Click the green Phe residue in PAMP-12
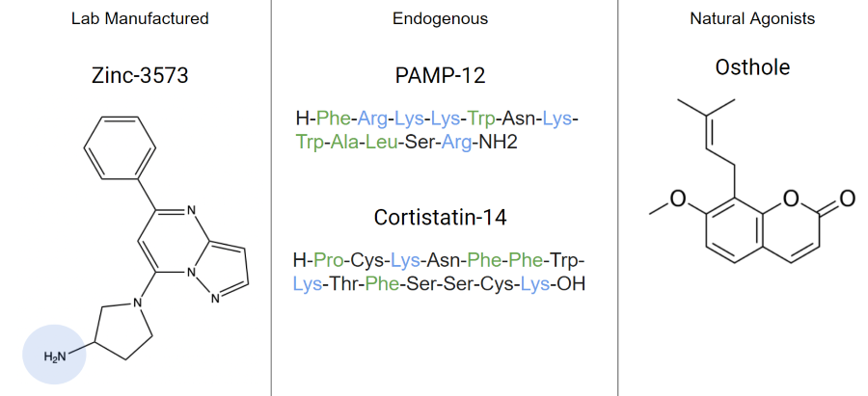Viewport: 868px width, 396px height. (331, 119)
